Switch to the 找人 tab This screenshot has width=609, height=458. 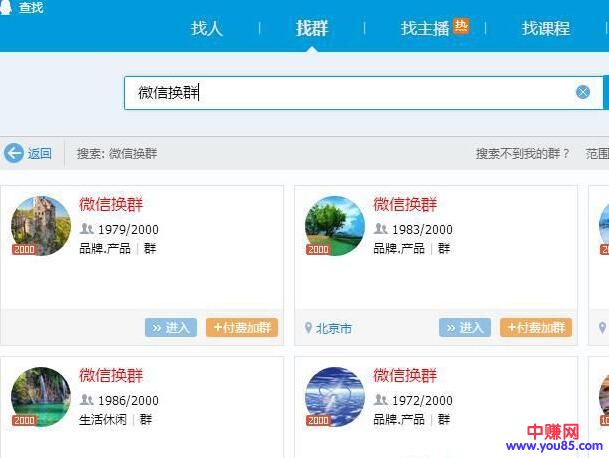coord(207,28)
